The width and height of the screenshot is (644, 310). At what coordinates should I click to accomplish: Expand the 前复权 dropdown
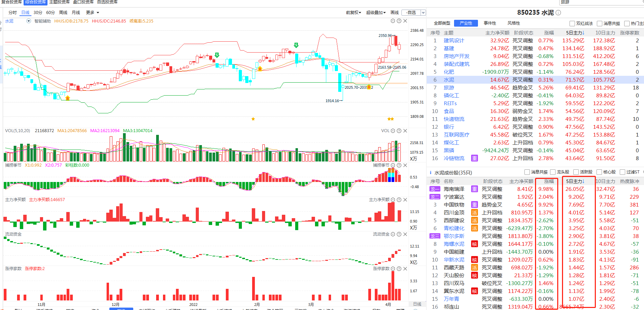[353, 13]
